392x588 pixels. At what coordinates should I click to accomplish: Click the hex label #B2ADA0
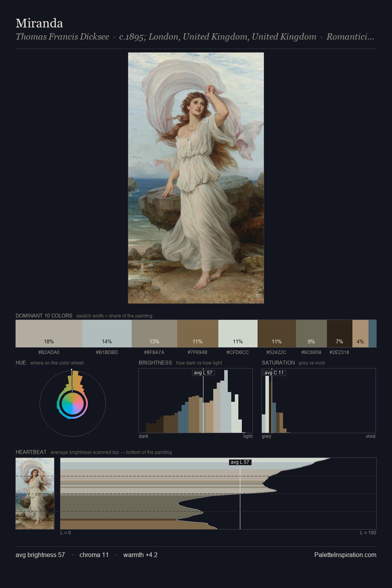(x=49, y=352)
